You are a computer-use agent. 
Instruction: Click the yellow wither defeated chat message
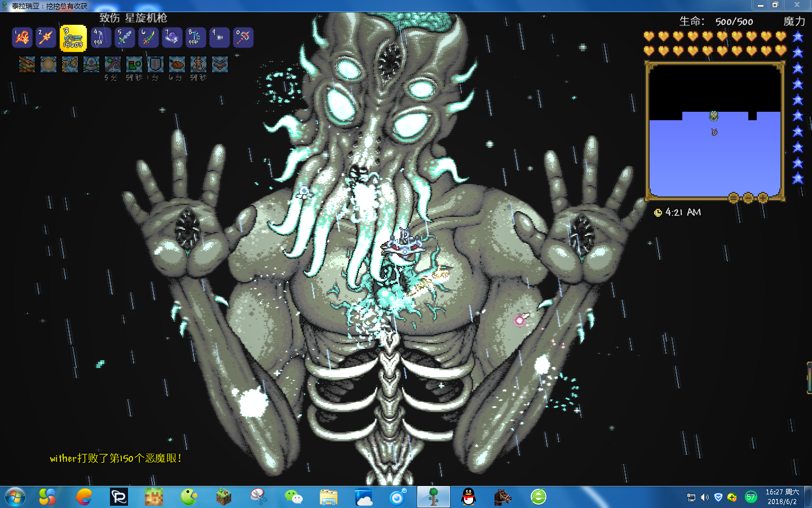(x=116, y=458)
